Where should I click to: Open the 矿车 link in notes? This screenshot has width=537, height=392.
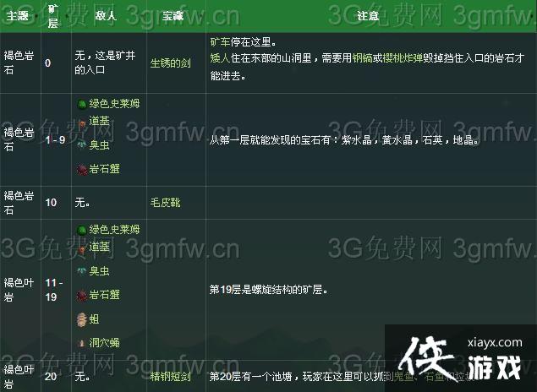220,42
